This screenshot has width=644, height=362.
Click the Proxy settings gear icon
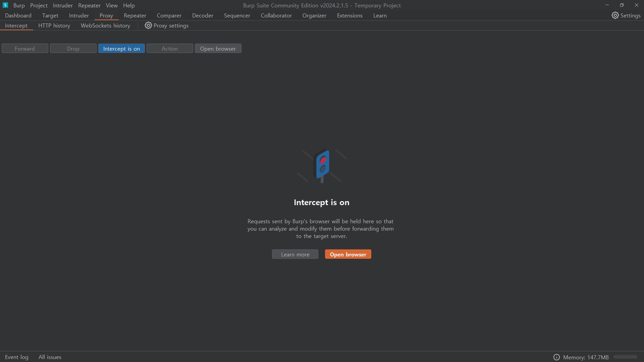click(148, 26)
